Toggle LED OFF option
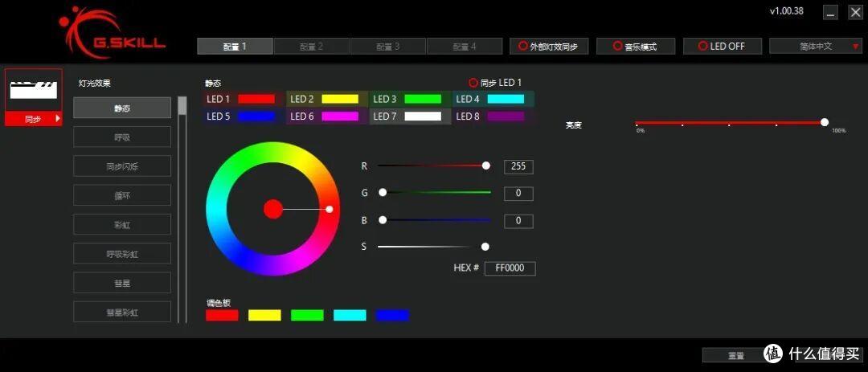 point(723,47)
